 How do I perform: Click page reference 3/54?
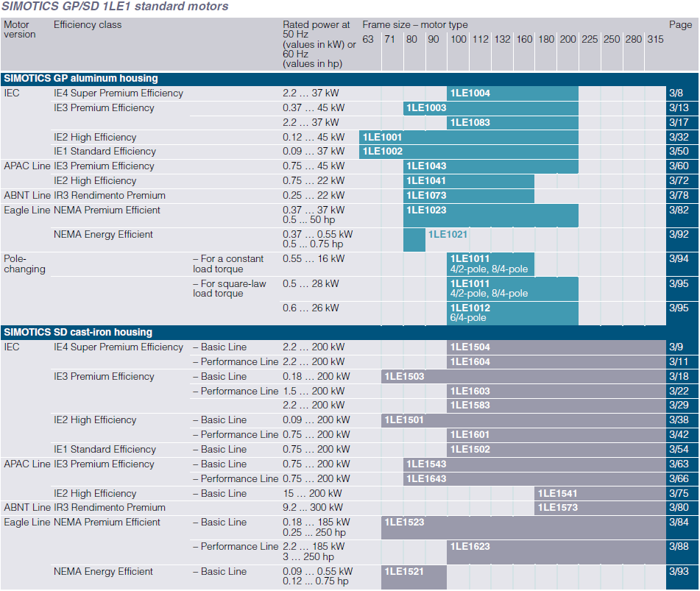click(679, 450)
